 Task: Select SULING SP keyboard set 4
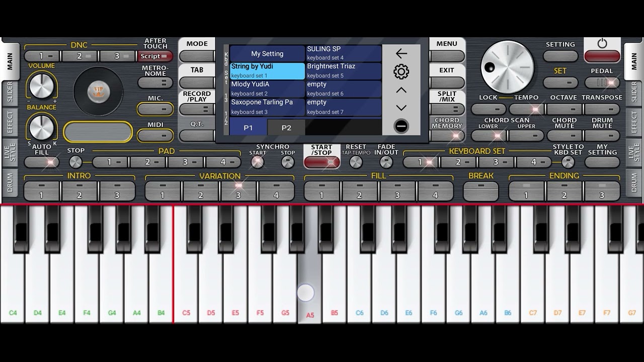(x=343, y=53)
